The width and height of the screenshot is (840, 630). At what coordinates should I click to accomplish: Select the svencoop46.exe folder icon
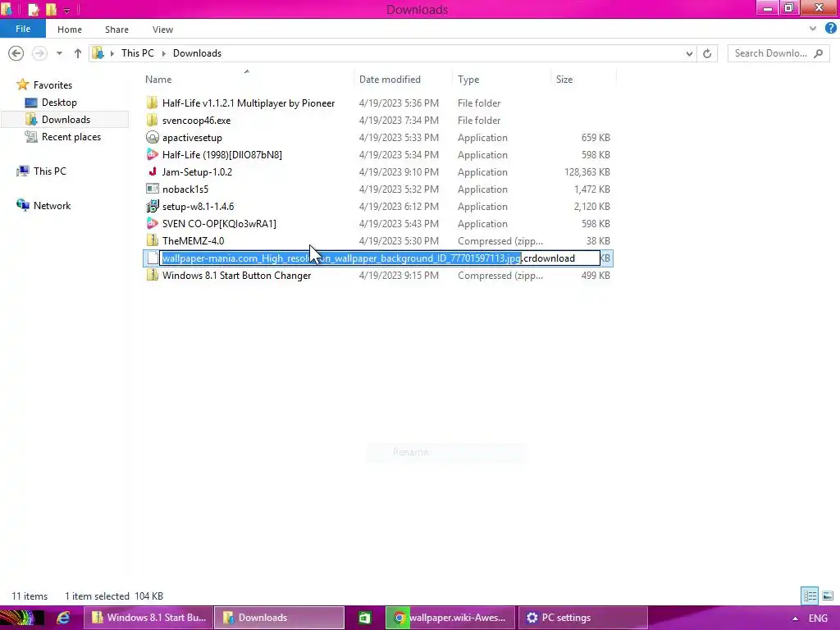152,120
